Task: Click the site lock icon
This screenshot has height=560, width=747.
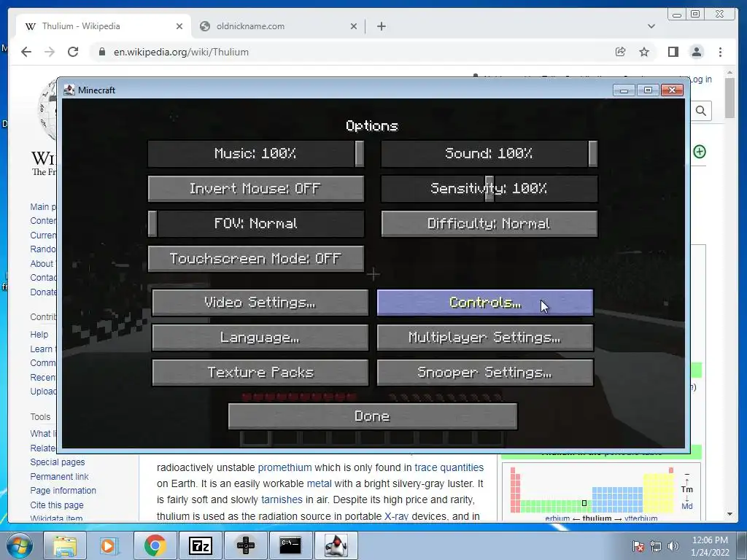Action: tap(101, 52)
